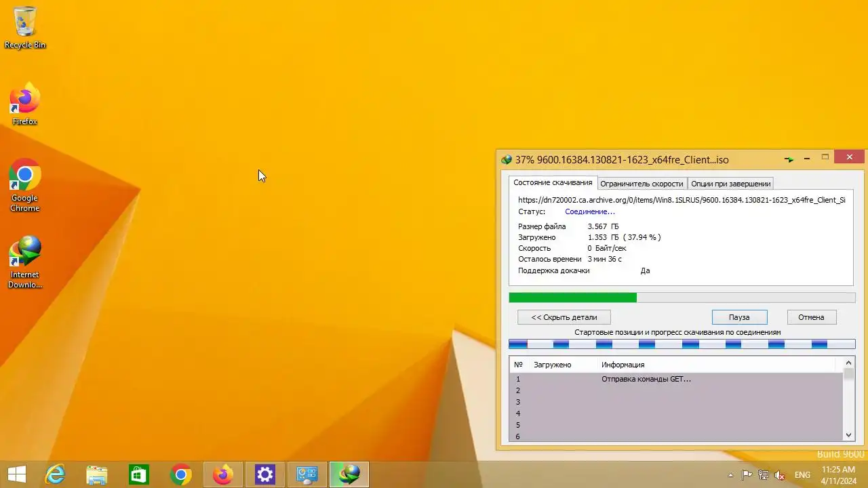Open the network status tray icon
The width and height of the screenshot is (868, 488).
(764, 475)
